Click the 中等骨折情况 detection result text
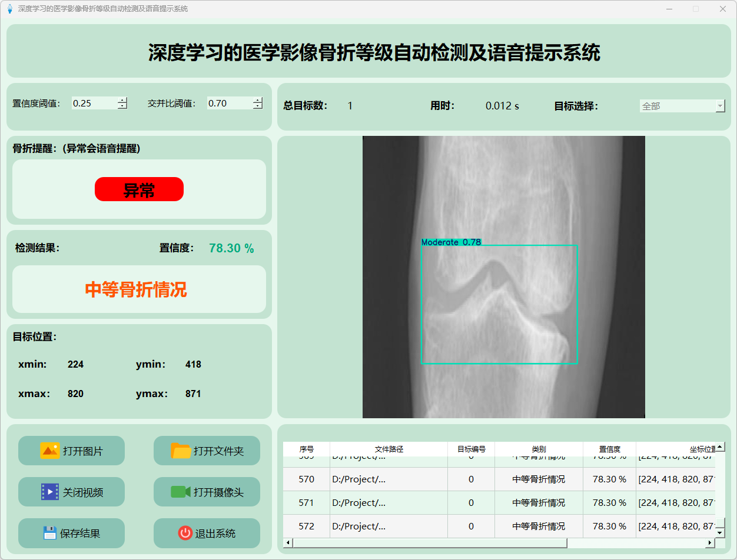Viewport: 737px width, 560px height. click(x=136, y=289)
